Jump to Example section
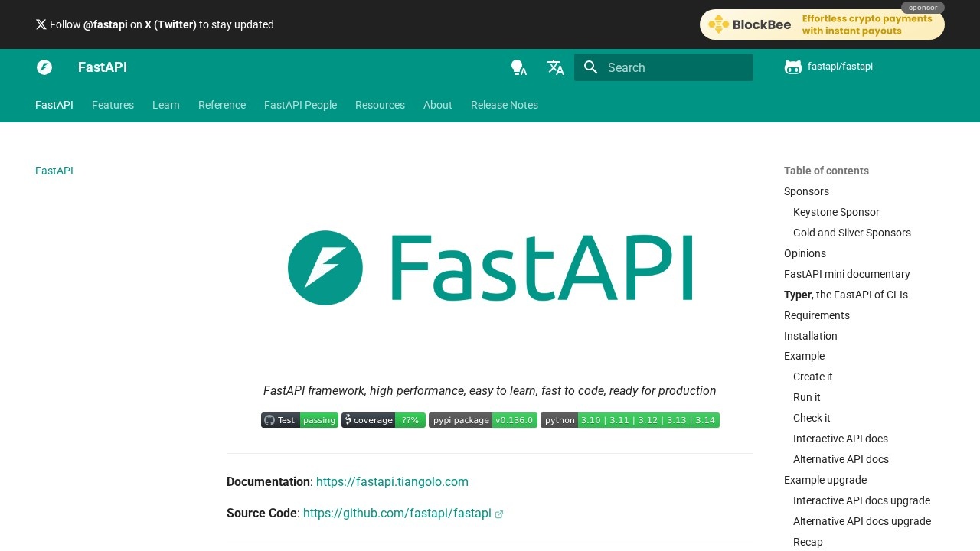 coord(804,356)
